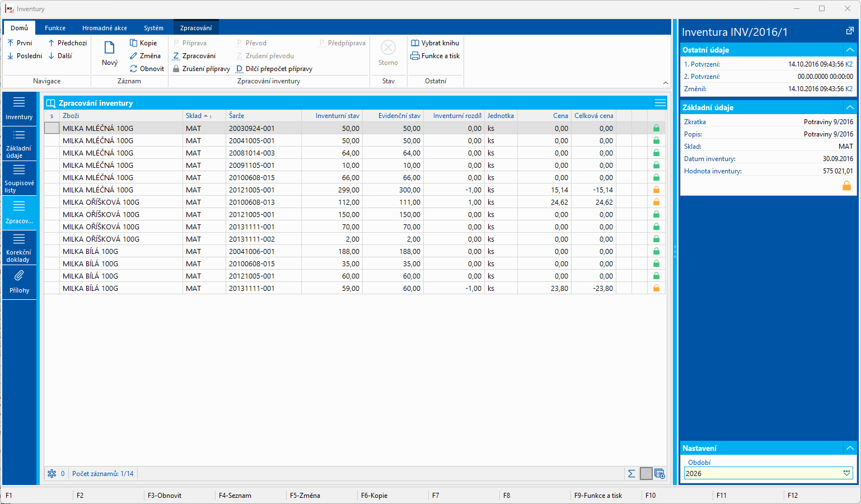Image resolution: width=861 pixels, height=504 pixels.
Task: Open Funkce a tisk in ribbon
Action: point(435,56)
